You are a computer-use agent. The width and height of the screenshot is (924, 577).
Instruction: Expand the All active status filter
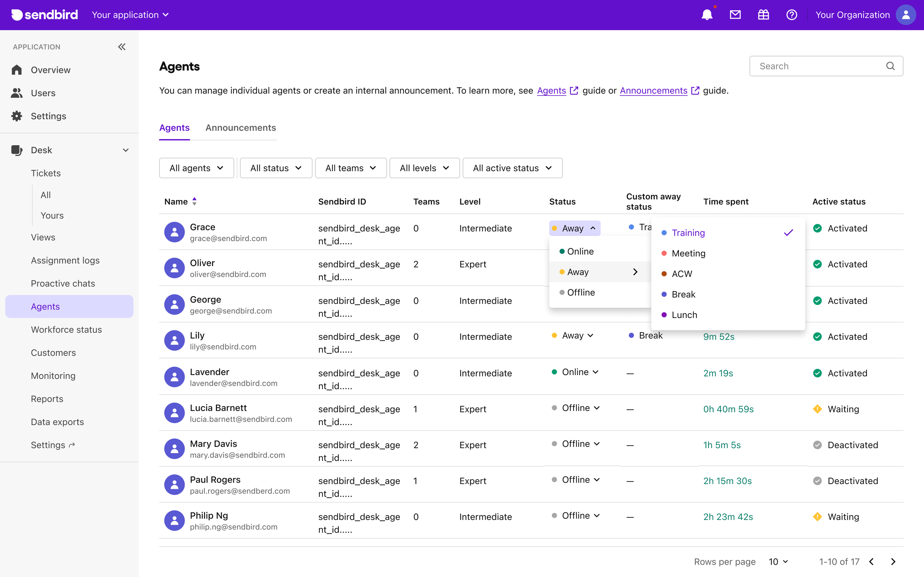click(512, 168)
